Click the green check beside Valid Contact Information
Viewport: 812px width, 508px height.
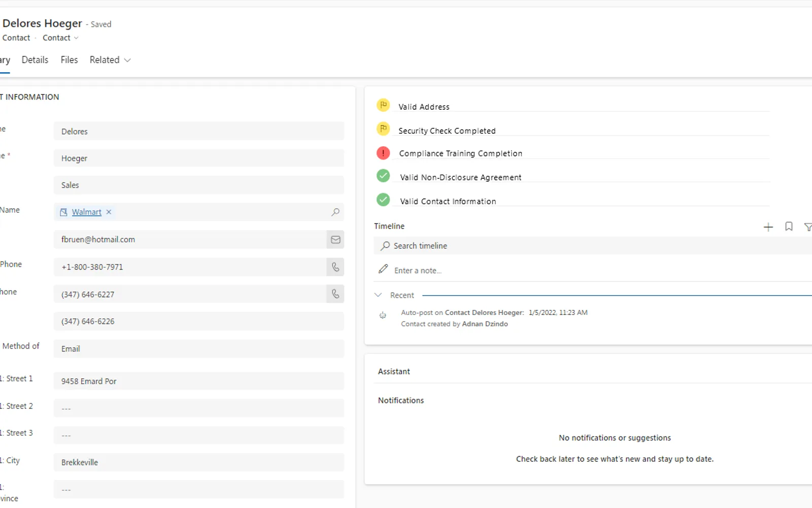[x=383, y=200]
